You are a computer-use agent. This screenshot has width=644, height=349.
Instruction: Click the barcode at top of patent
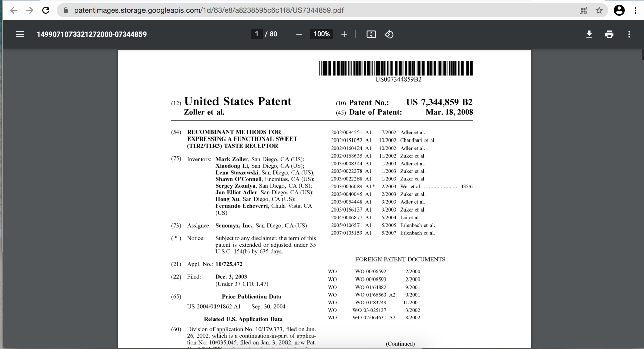pyautogui.click(x=396, y=68)
